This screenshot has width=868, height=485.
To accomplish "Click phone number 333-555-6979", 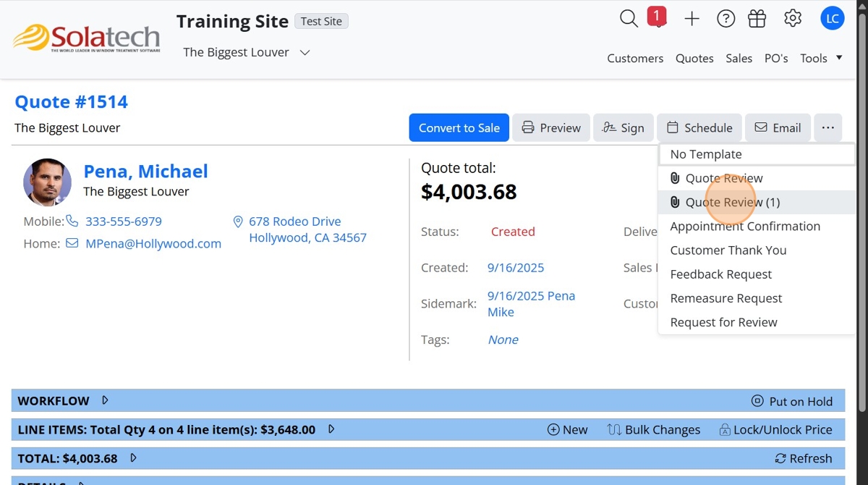I will tap(124, 221).
